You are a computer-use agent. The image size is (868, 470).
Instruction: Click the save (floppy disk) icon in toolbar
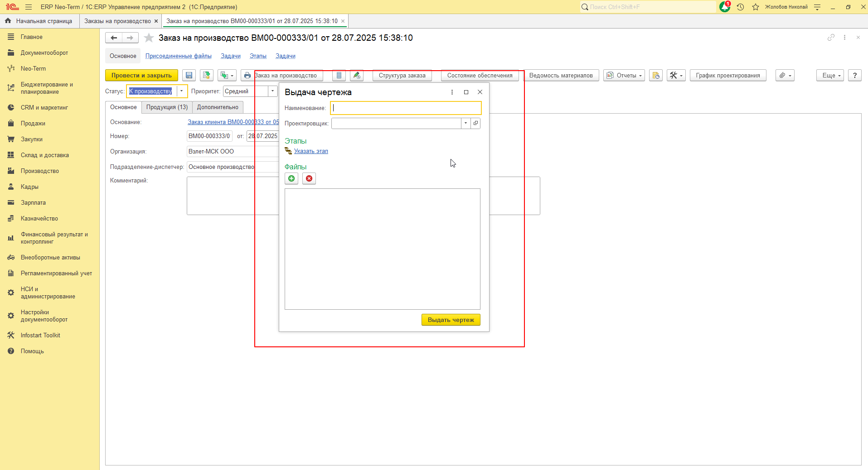point(189,76)
